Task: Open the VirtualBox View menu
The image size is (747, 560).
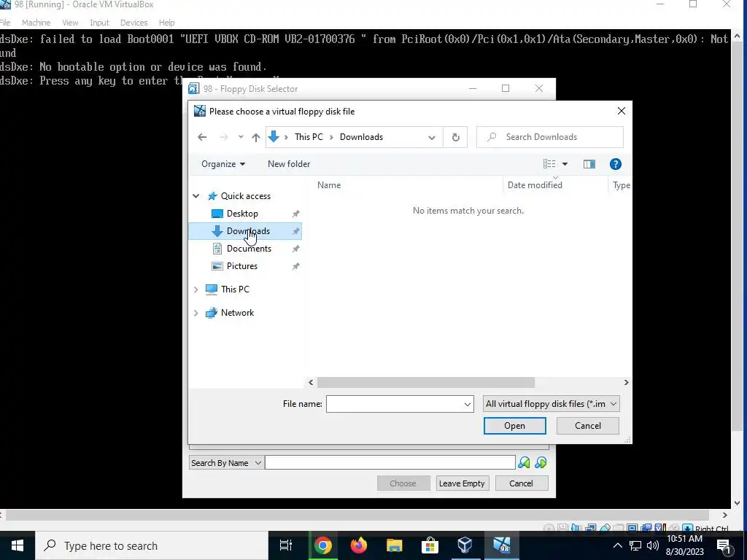Action: coord(70,23)
